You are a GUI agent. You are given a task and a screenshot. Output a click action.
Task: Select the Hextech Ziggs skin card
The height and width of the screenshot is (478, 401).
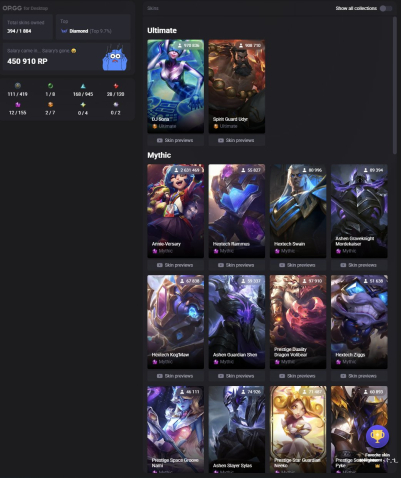tap(359, 322)
